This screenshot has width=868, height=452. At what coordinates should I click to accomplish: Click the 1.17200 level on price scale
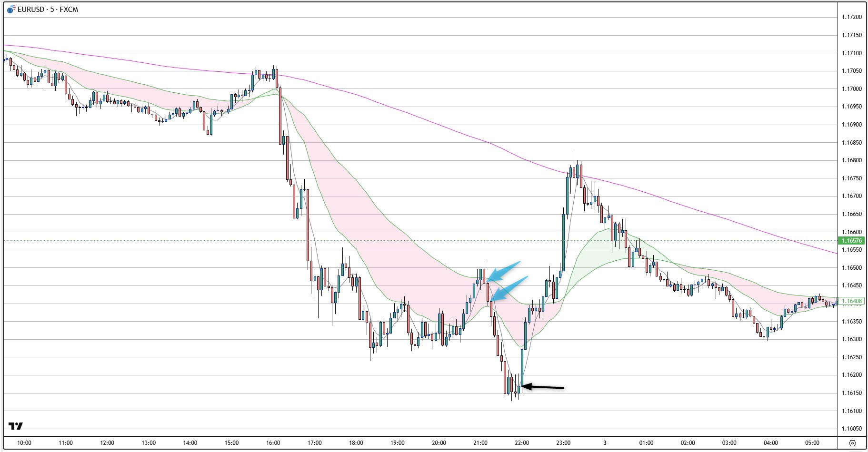tap(851, 17)
